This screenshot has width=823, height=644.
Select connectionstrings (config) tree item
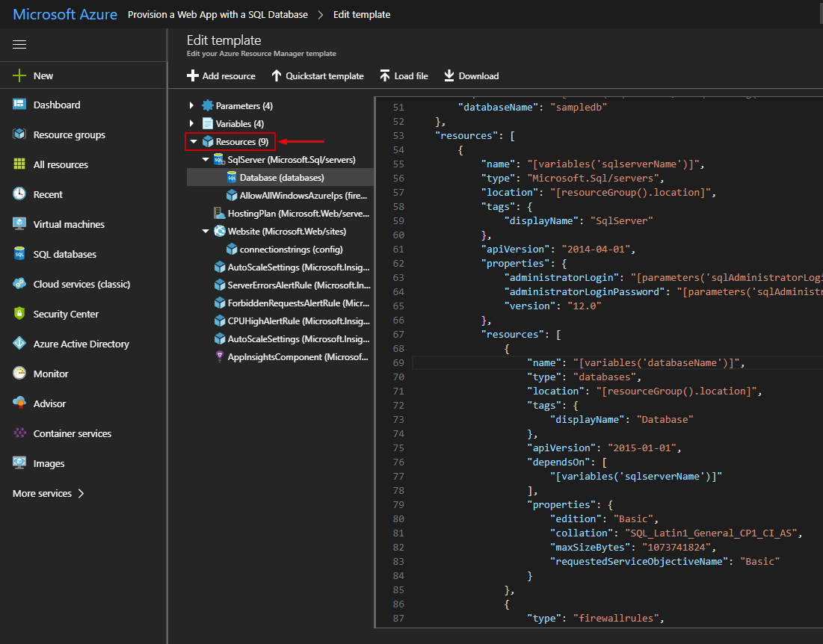pyautogui.click(x=292, y=250)
